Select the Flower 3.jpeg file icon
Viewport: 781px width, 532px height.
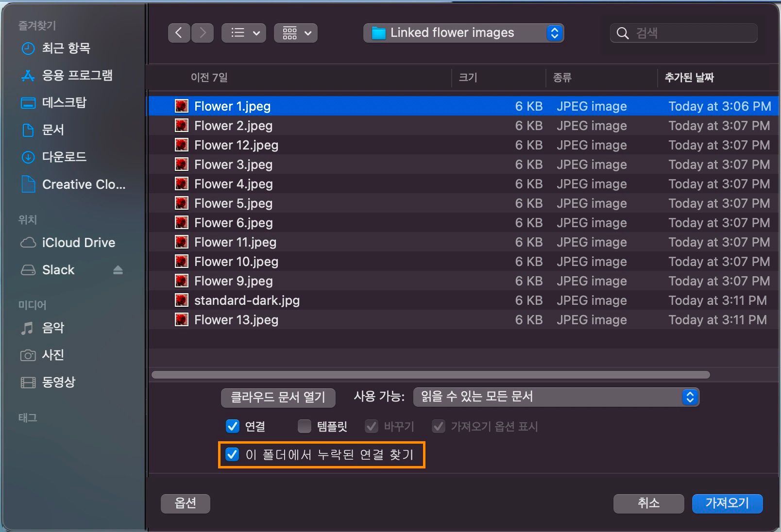coord(182,165)
